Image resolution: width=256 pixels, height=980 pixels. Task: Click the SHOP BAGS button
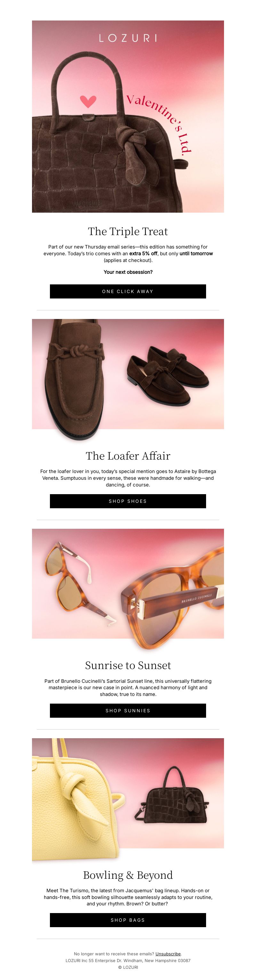click(128, 920)
